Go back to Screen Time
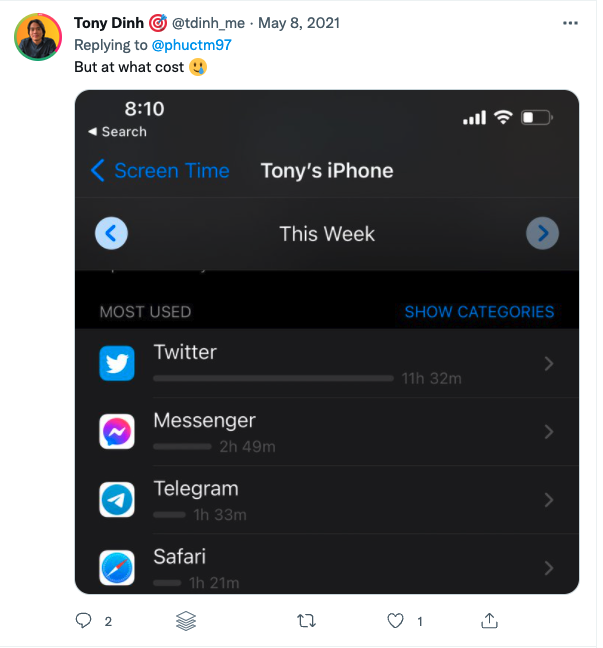 160,171
